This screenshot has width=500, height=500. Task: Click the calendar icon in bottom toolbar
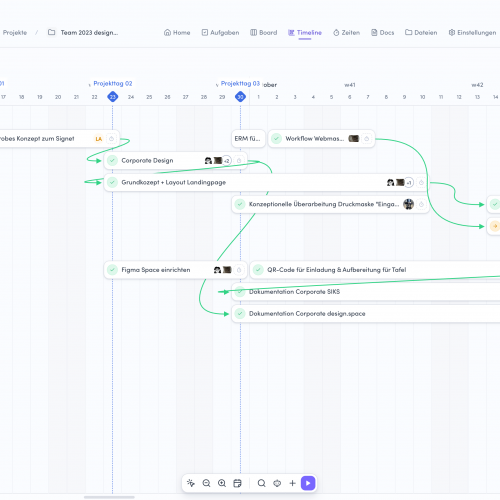coord(237,483)
